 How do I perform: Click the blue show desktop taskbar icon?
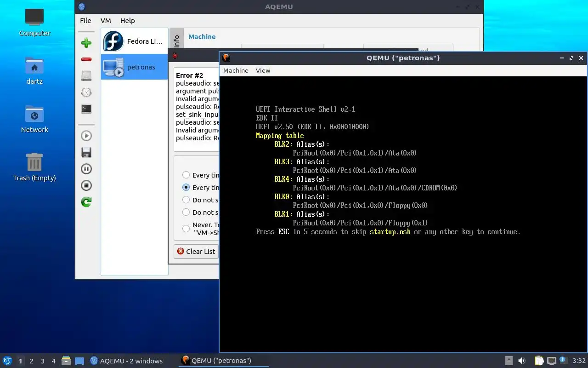(x=79, y=361)
